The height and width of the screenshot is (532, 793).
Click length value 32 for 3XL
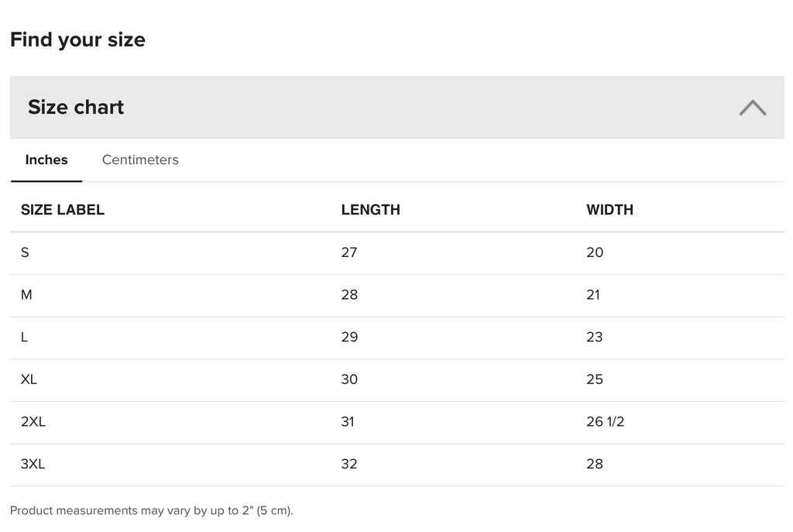pos(349,465)
